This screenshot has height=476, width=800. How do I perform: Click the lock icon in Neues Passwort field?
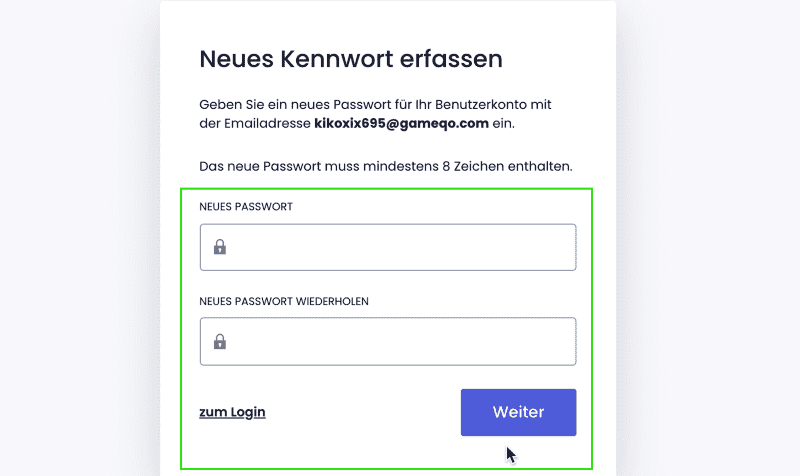(220, 247)
